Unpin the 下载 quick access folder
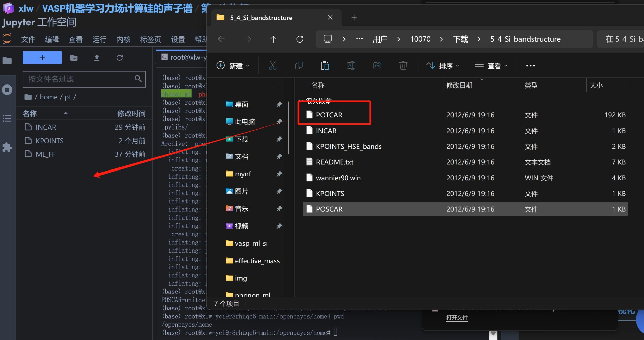 tap(279, 139)
